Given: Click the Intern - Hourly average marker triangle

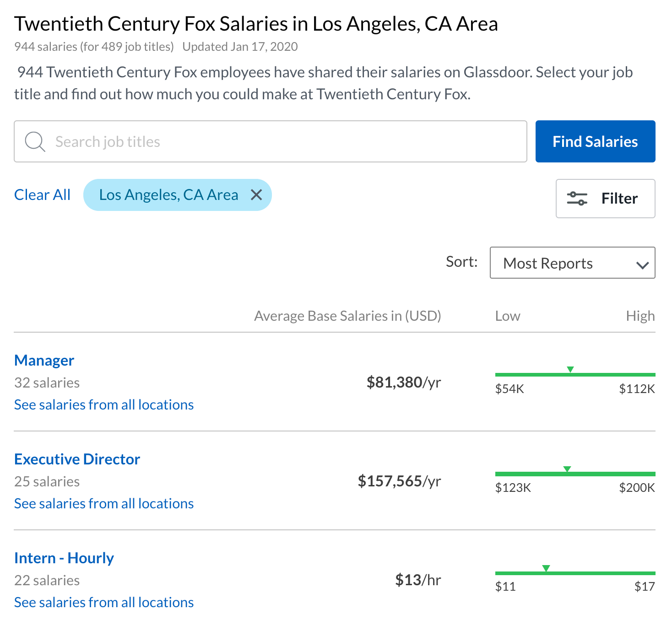Looking at the screenshot, I should [x=546, y=568].
